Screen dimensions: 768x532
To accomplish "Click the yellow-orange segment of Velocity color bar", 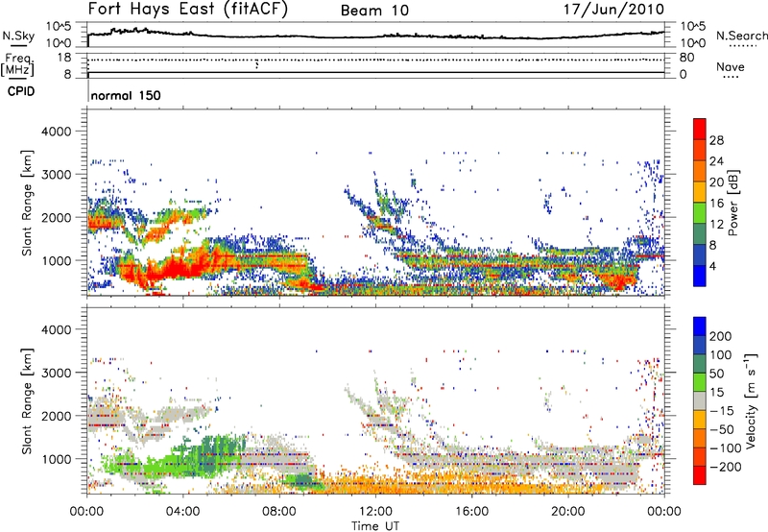I will (700, 420).
